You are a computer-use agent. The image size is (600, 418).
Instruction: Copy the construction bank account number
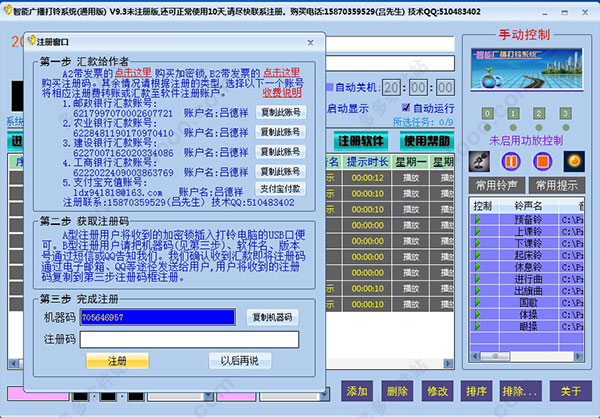[x=280, y=152]
